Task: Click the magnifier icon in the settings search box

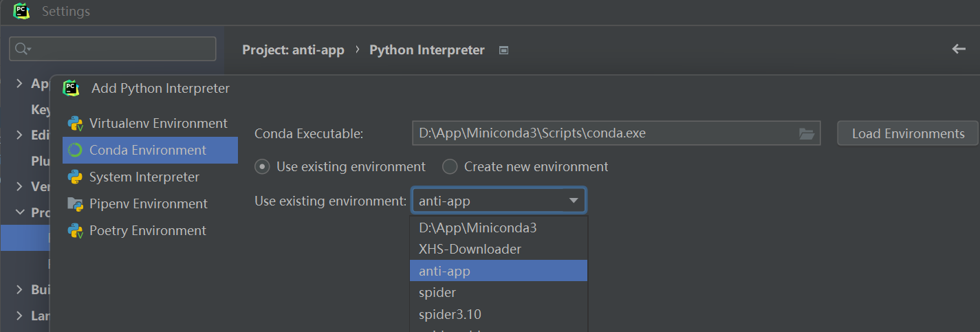Action: (22, 48)
